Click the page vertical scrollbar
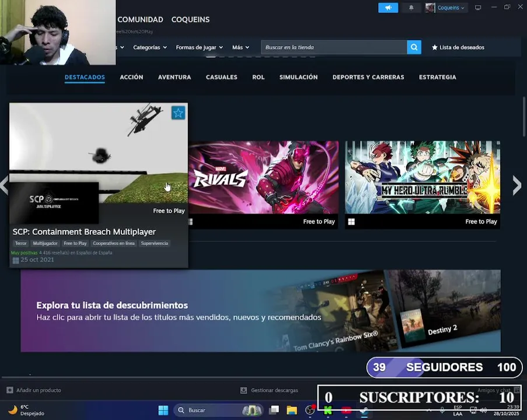This screenshot has height=420, width=527. click(524, 116)
